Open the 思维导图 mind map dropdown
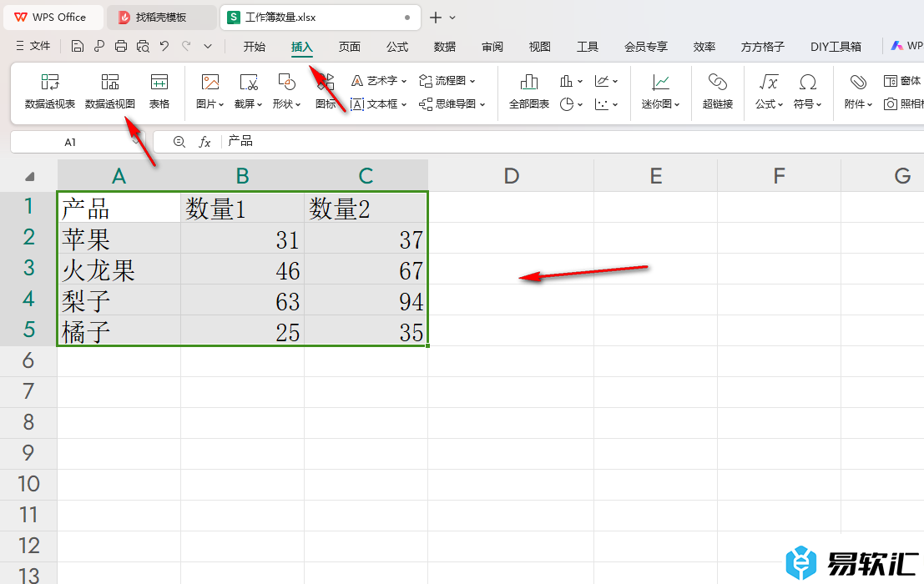 [451, 104]
